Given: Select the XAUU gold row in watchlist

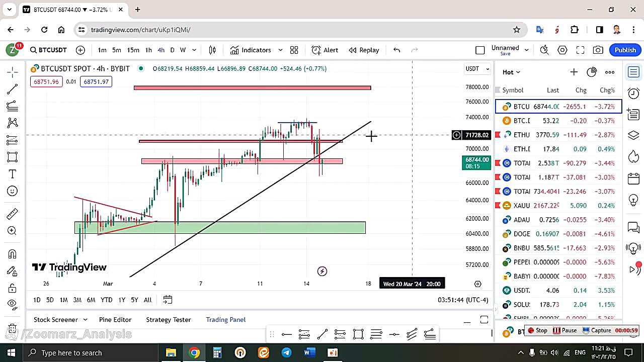Looking at the screenshot, I should (x=558, y=205).
